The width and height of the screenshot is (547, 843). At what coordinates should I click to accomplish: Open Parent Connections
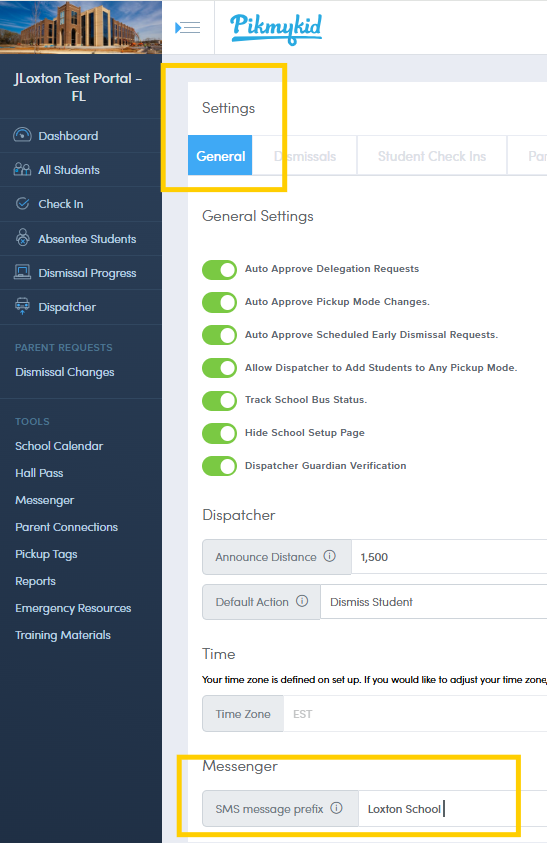[67, 527]
